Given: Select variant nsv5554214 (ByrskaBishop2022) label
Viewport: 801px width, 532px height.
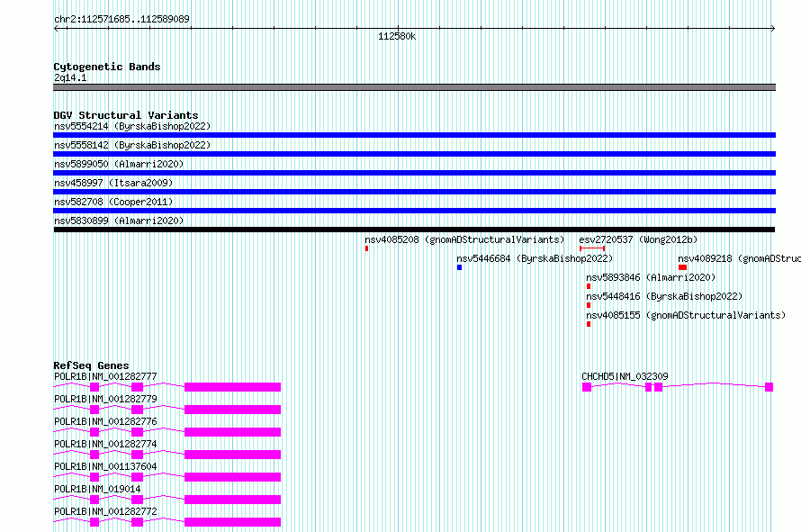Looking at the screenshot, I should 132,126.
